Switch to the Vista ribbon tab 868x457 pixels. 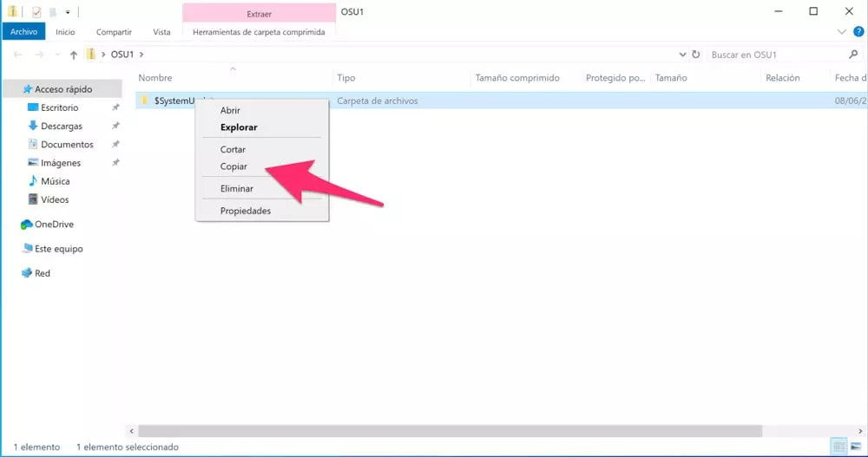point(161,32)
